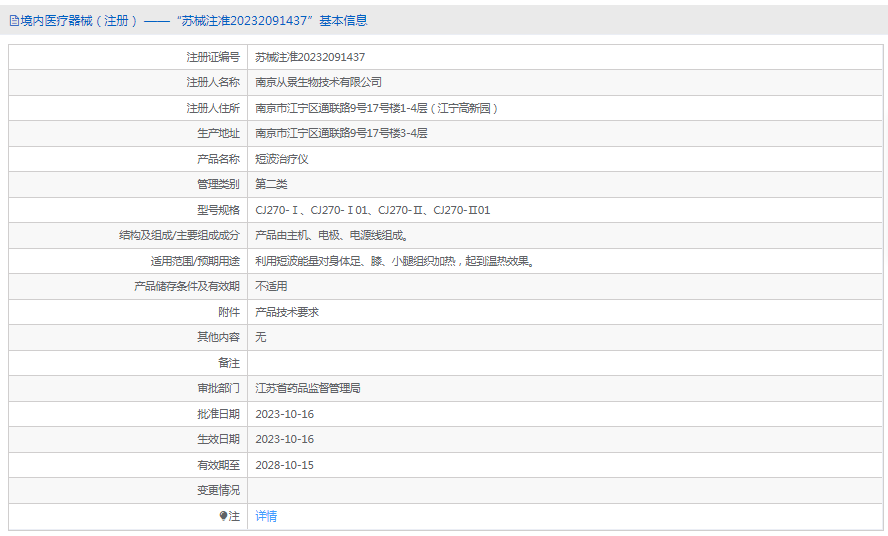Click the 生产地址 label
888x536 pixels.
tap(219, 133)
